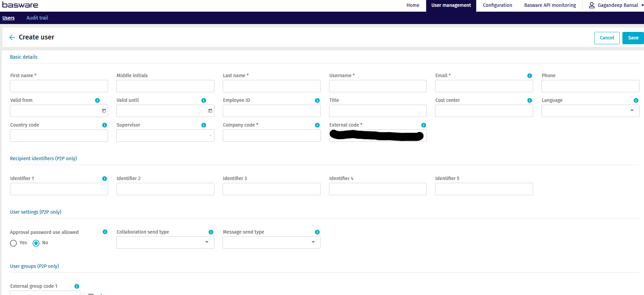Show info for Employee ID field
The height and width of the screenshot is (295, 644).
[317, 101]
